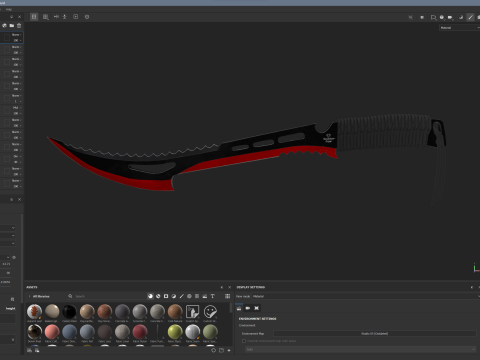Click the grid-with-magnifier icon in top toolbar
480x360 pixels.
coord(46,17)
